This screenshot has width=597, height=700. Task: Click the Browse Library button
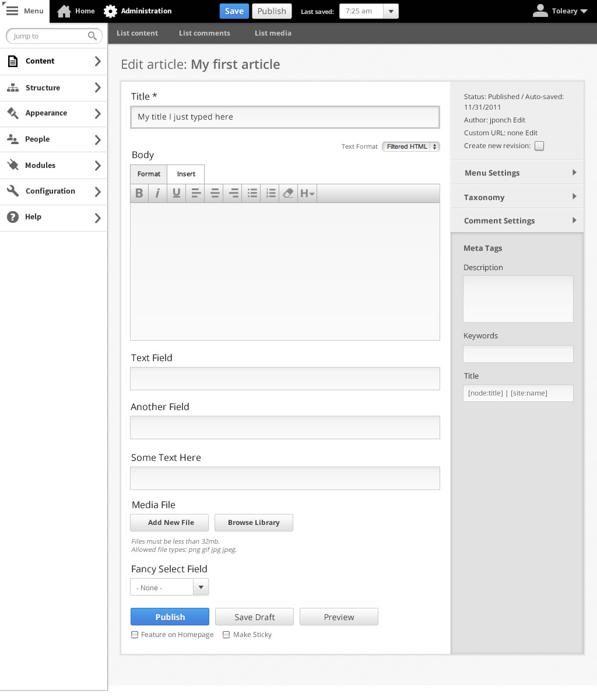pyautogui.click(x=254, y=523)
